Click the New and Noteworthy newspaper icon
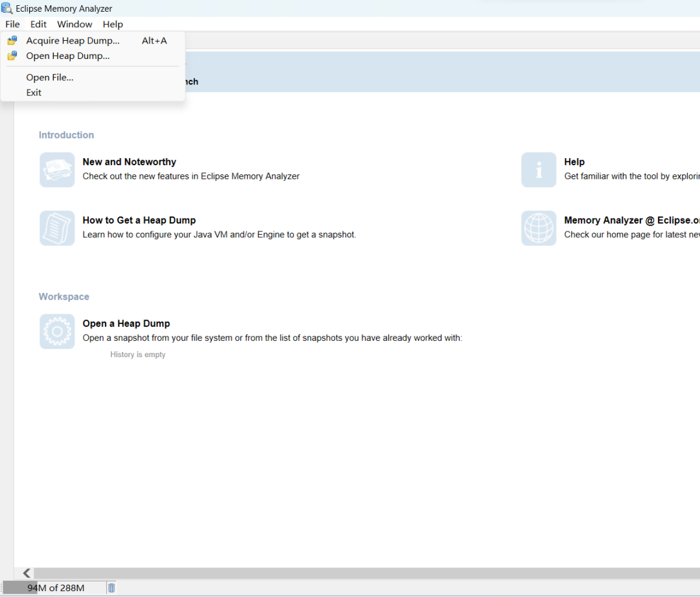700x597 pixels. (x=57, y=170)
